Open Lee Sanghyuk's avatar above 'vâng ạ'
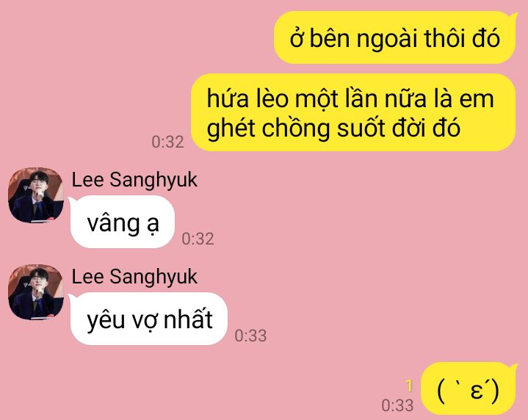 pos(36,195)
